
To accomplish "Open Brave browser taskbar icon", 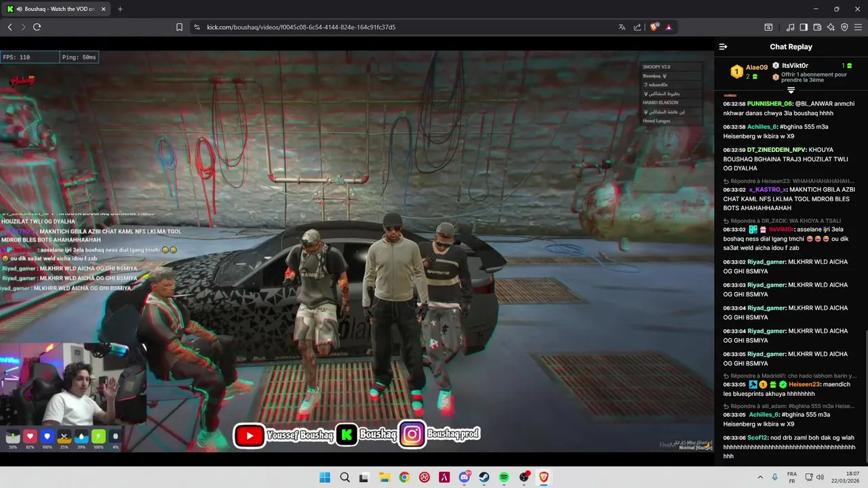I will coord(544,478).
